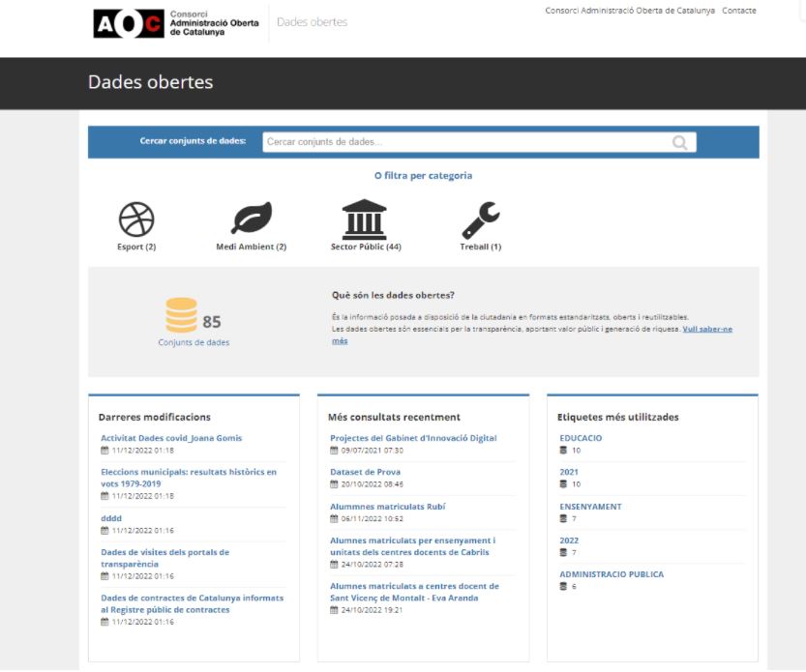
Task: Click the Conjunts de dades count link
Action: tap(194, 342)
